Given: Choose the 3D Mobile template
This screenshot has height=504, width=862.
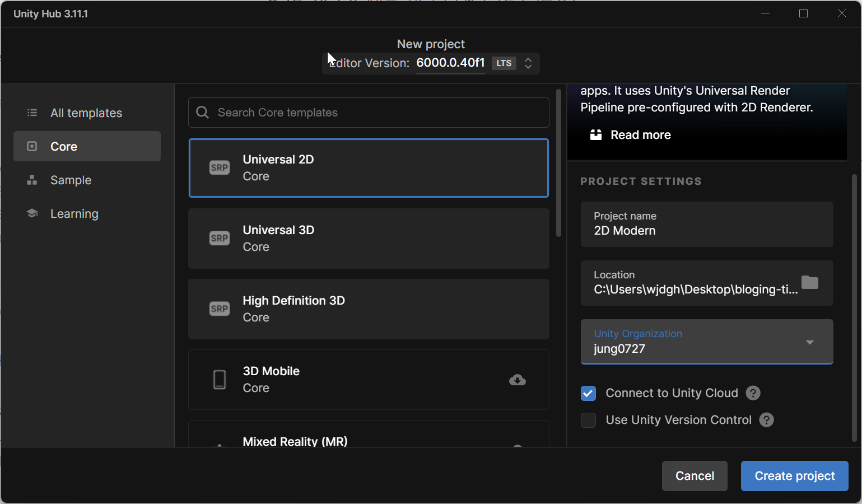Looking at the screenshot, I should [x=369, y=380].
